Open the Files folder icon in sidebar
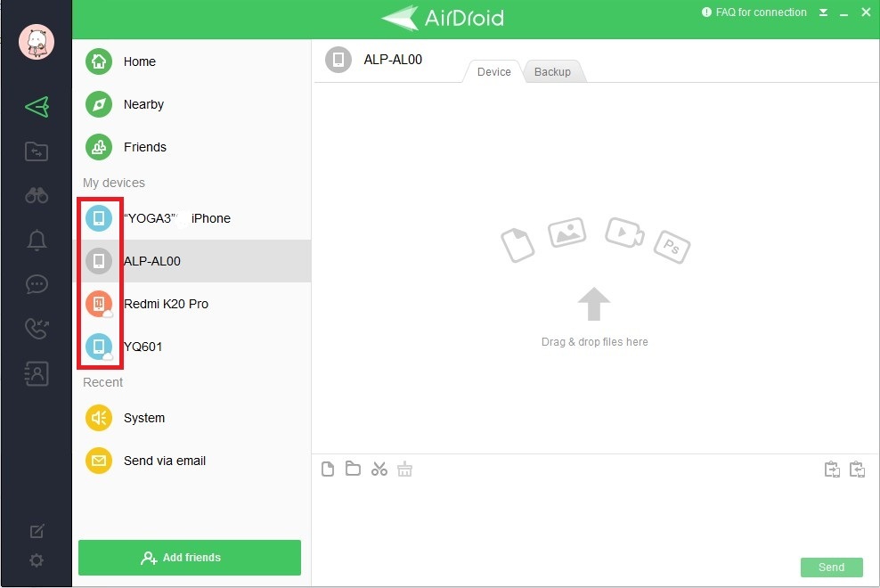 37,151
